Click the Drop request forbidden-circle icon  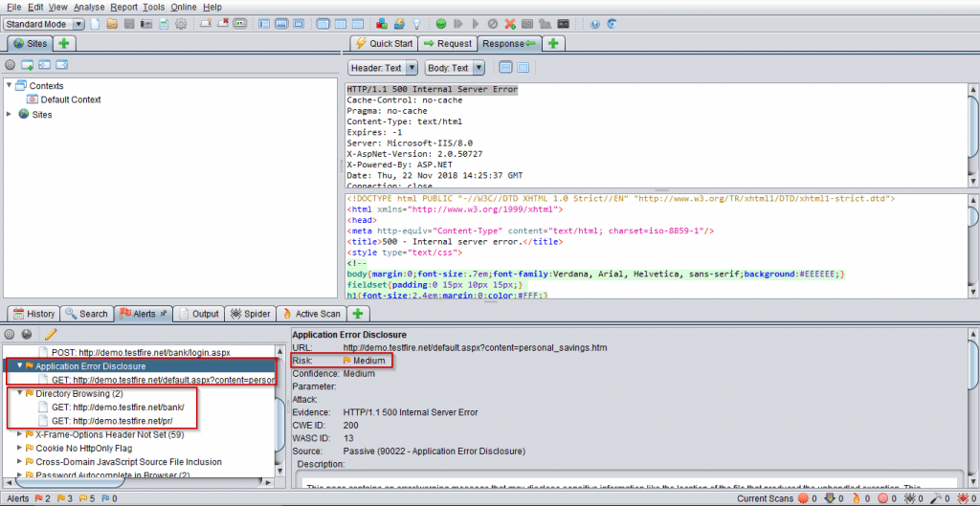[x=493, y=24]
